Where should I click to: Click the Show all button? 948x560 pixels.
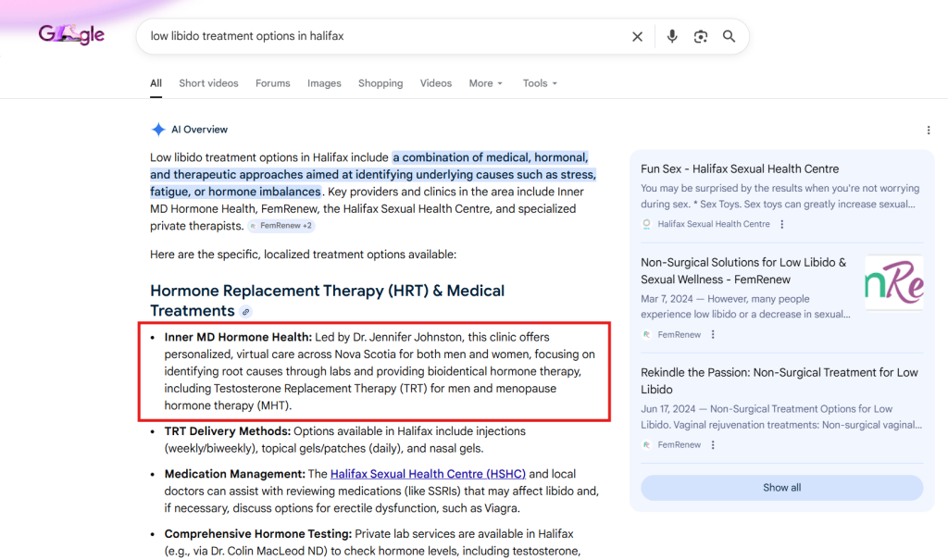pos(781,487)
